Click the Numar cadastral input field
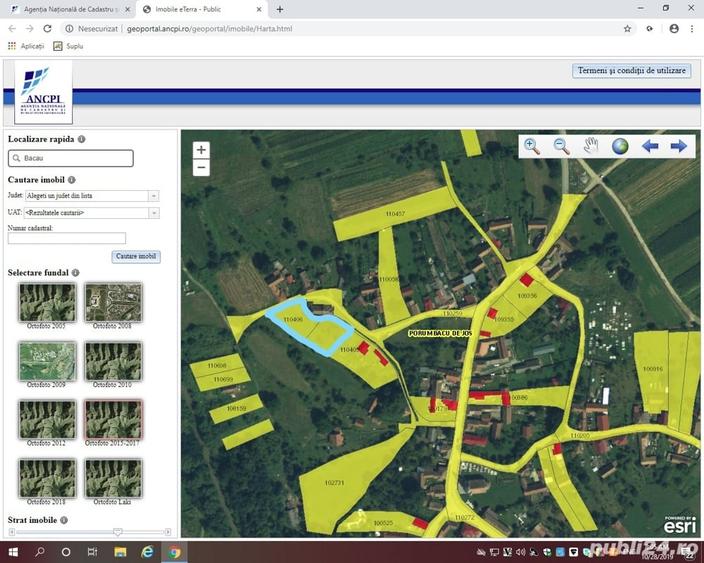The height and width of the screenshot is (563, 704). point(67,238)
